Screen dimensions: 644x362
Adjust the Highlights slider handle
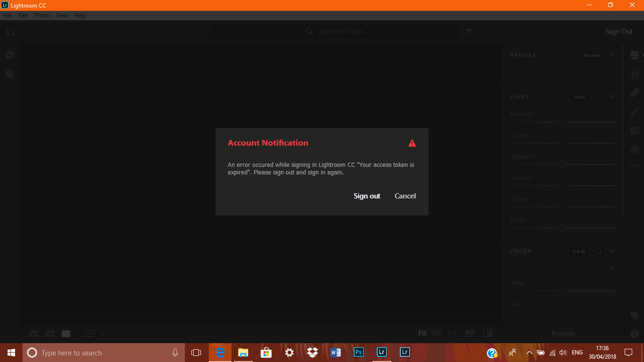pos(562,165)
